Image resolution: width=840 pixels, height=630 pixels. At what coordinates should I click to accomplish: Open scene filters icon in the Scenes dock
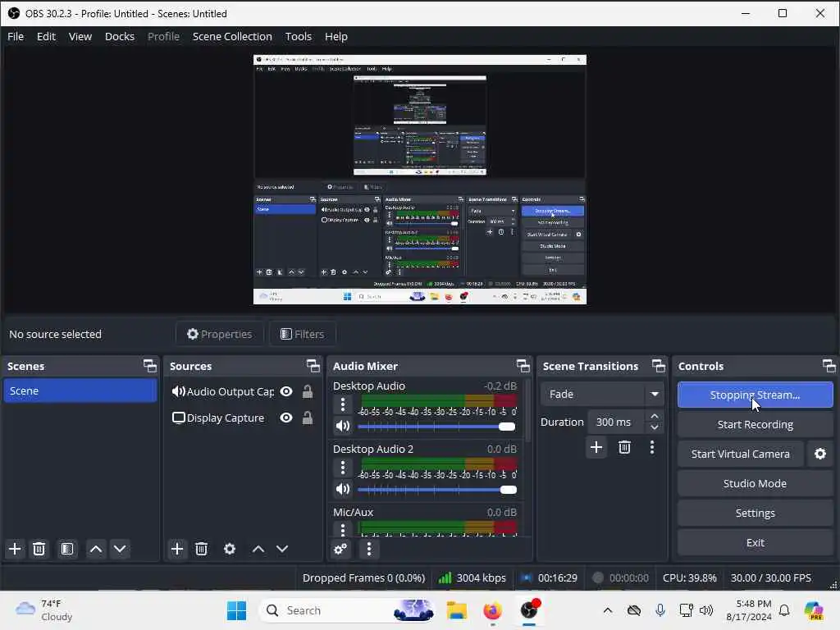click(67, 549)
